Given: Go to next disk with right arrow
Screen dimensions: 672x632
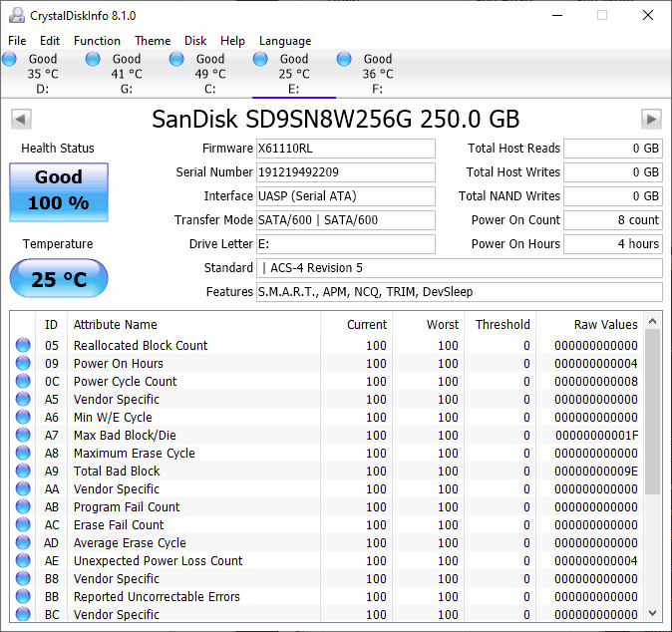Looking at the screenshot, I should pyautogui.click(x=651, y=119).
